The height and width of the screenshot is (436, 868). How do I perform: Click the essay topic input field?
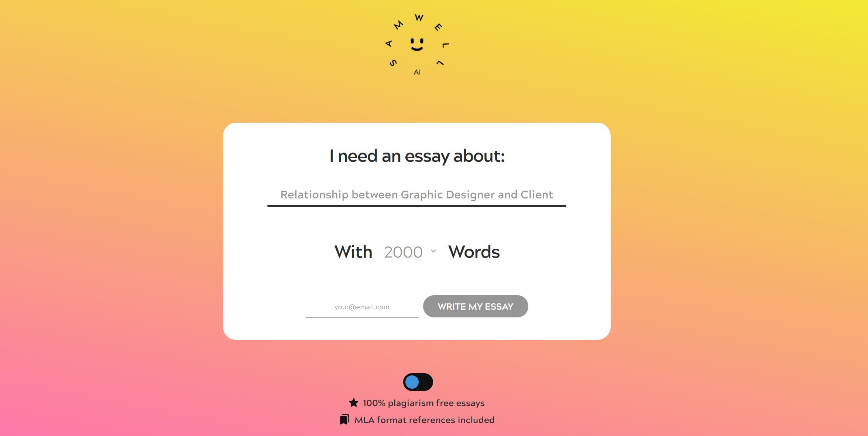click(x=416, y=194)
